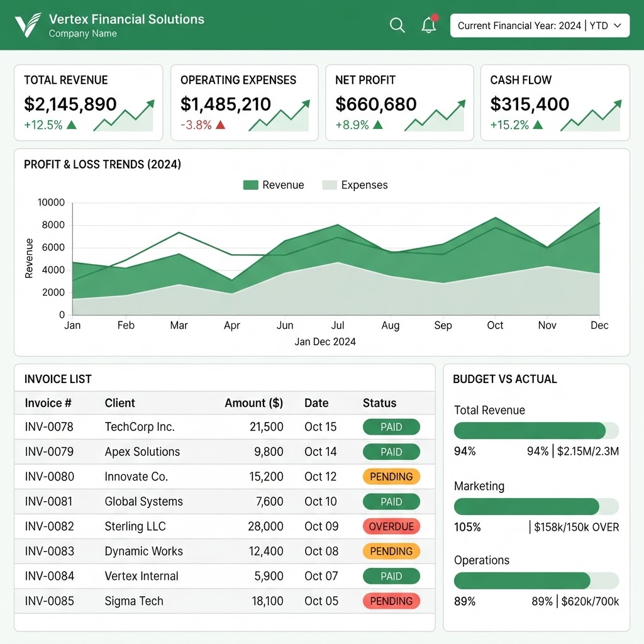Click the PENDING badge for Sigma Tech

(391, 601)
